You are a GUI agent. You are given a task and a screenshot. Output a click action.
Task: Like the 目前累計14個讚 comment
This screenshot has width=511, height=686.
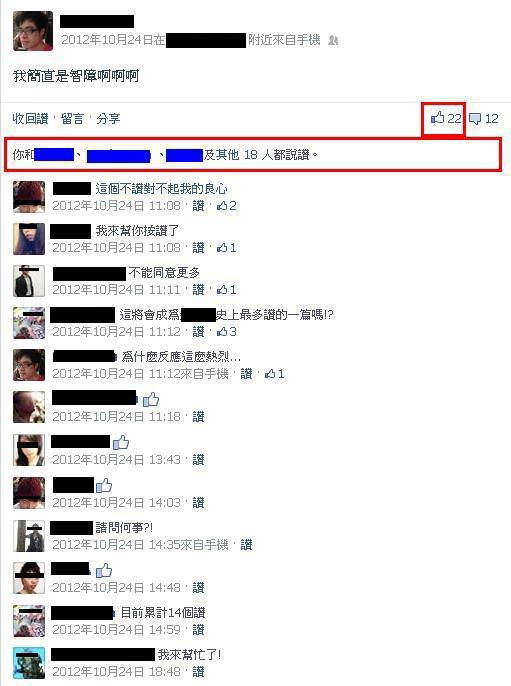pyautogui.click(x=198, y=630)
